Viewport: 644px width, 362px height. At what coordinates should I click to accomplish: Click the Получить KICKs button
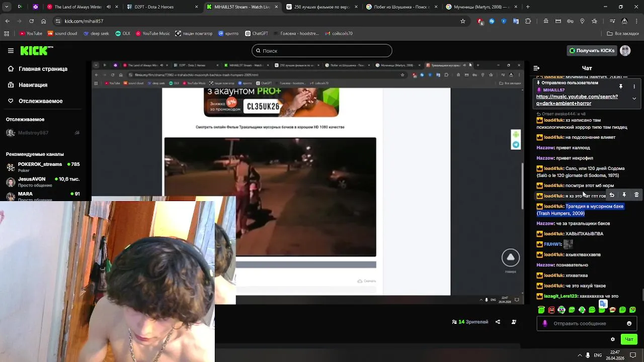(x=592, y=51)
